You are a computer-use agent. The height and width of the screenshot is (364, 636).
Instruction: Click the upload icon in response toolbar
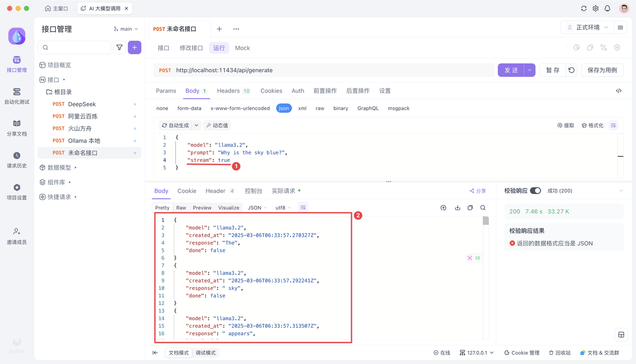(443, 208)
